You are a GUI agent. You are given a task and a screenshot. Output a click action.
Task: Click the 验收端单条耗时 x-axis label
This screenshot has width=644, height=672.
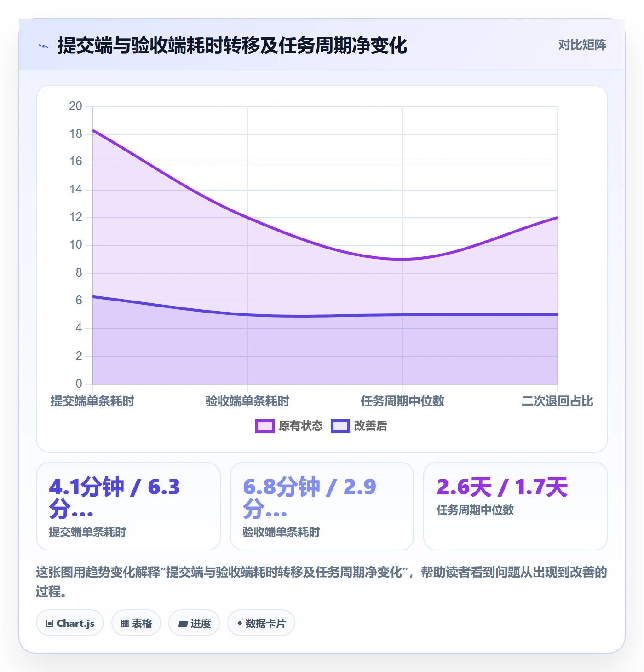pyautogui.click(x=247, y=401)
